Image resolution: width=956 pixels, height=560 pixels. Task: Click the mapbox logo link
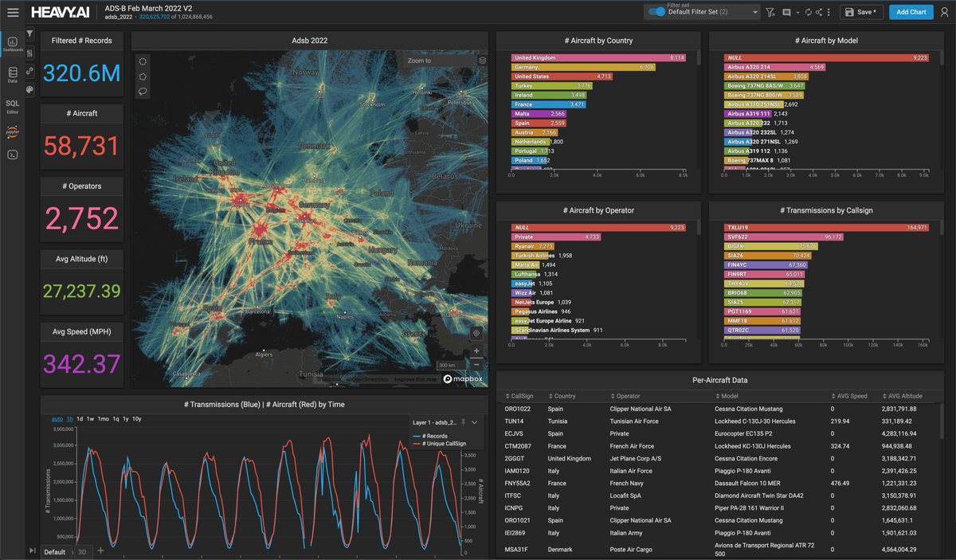463,379
